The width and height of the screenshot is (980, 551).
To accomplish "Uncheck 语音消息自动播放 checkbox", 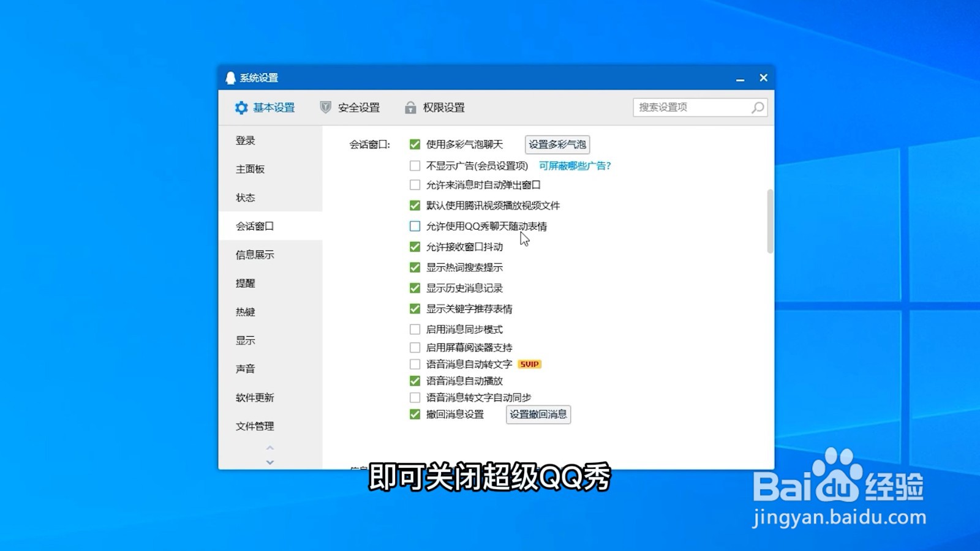I will point(415,381).
